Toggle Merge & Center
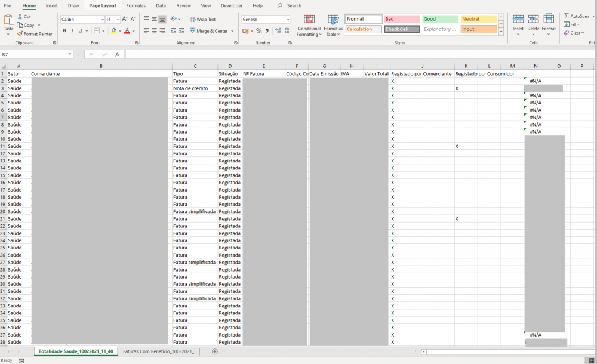Image resolution: width=597 pixels, height=364 pixels. pyautogui.click(x=208, y=31)
